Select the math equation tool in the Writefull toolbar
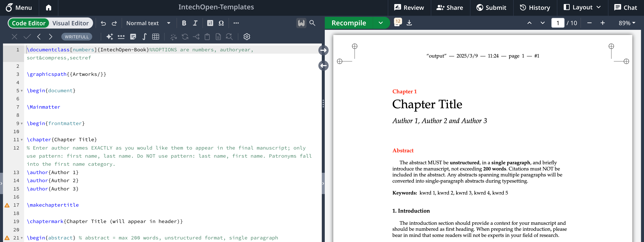644x242 pixels. tap(144, 36)
